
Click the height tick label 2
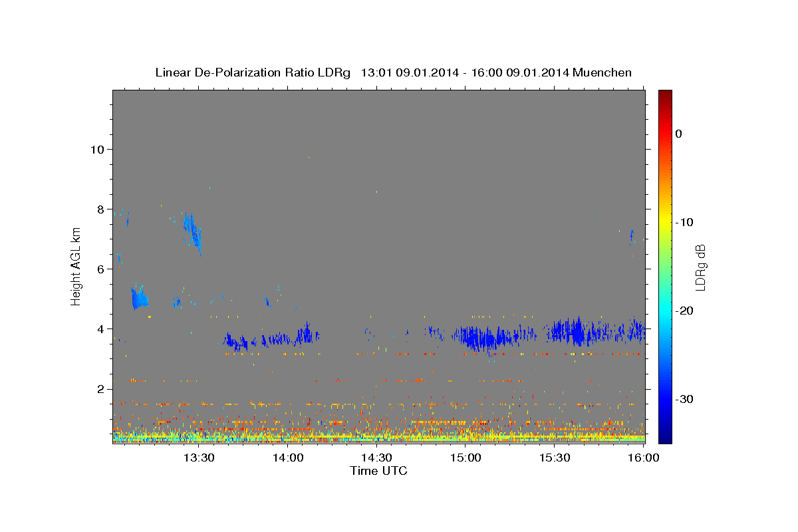coord(100,388)
